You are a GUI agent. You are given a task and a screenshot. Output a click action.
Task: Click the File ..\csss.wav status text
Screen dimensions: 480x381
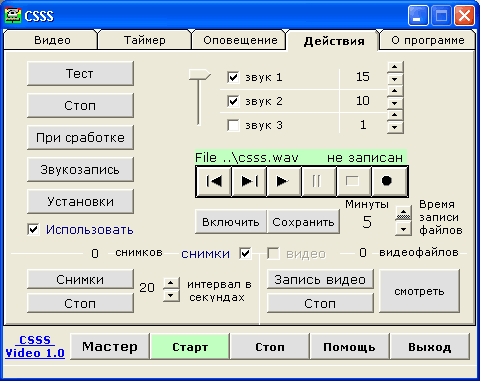[x=247, y=157]
